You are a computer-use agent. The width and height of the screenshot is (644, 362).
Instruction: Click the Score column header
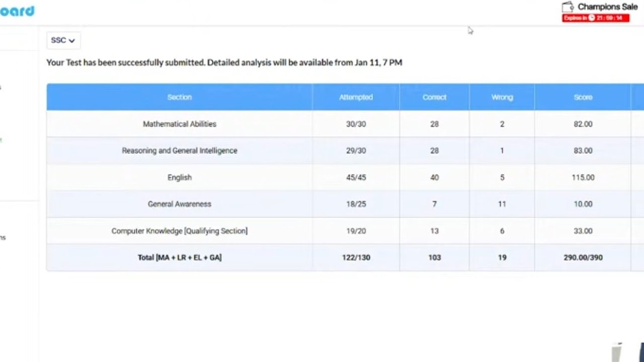tap(583, 97)
